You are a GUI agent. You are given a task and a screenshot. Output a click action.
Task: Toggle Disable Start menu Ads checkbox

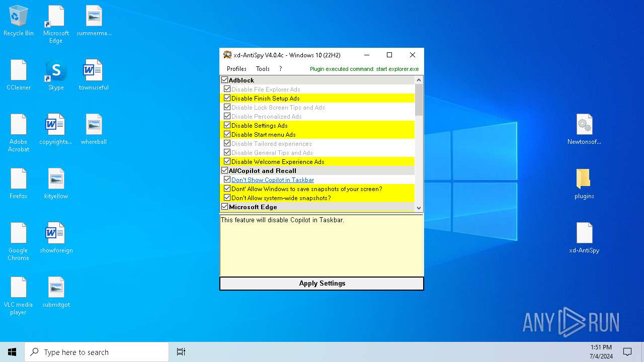click(227, 134)
